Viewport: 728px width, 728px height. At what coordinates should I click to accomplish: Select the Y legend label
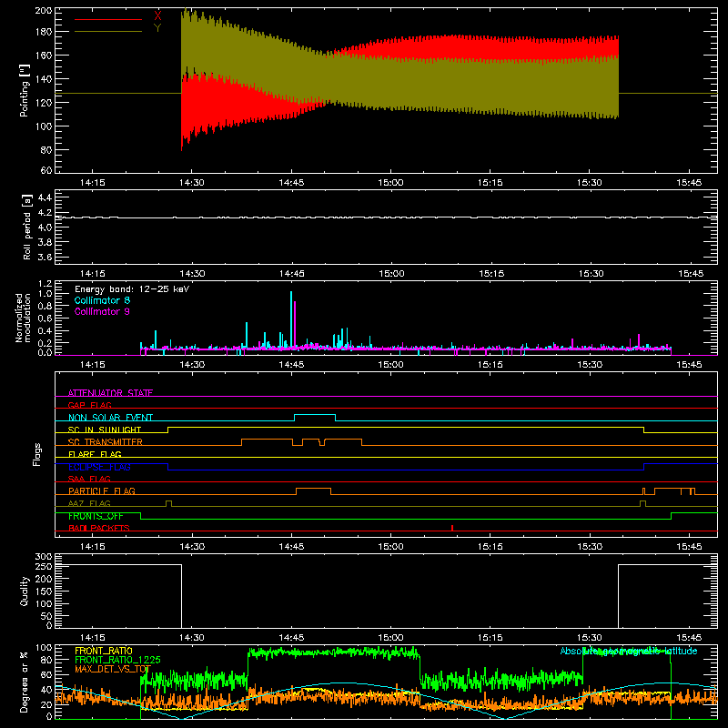point(157,28)
